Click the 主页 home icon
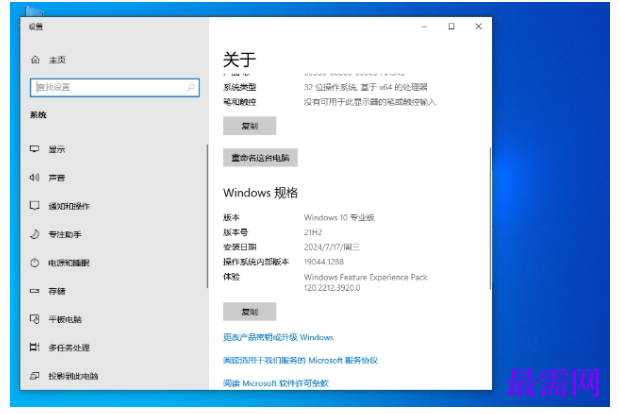 [x=35, y=60]
